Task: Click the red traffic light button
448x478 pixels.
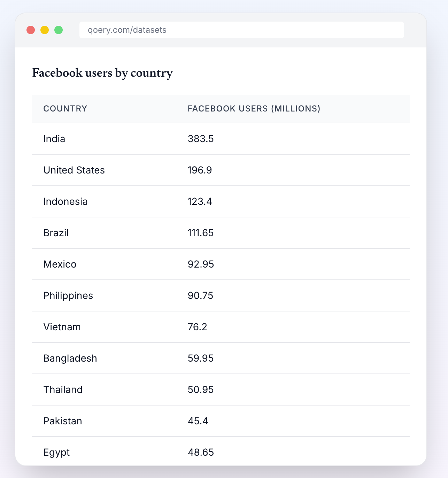Action: point(31,30)
